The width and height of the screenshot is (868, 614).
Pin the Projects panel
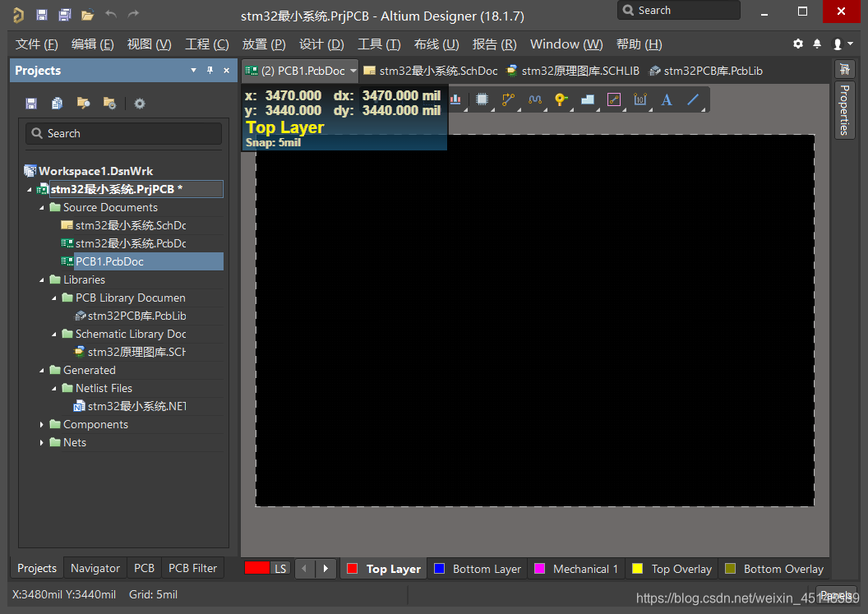tap(210, 71)
